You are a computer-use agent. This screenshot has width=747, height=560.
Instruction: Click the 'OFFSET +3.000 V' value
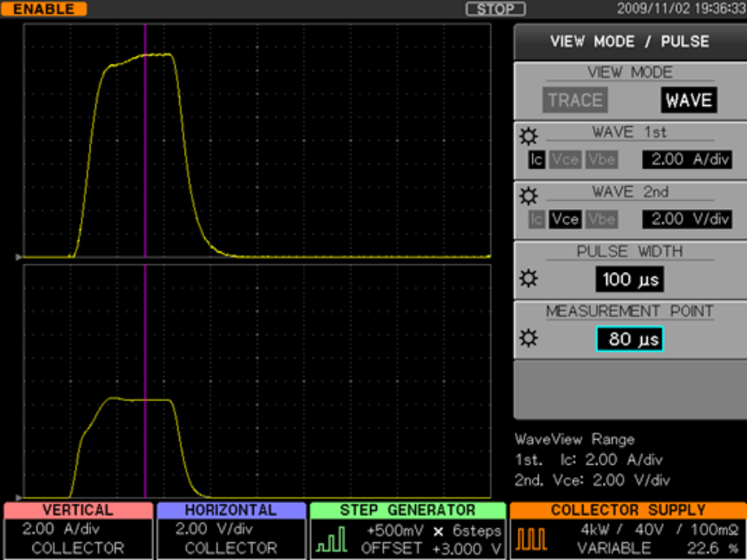(431, 549)
